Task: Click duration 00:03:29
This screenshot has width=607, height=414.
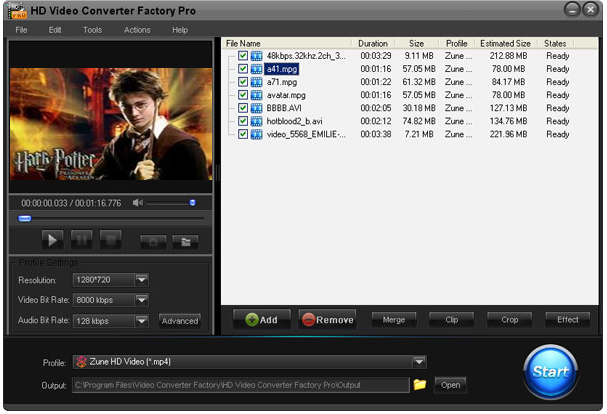Action: 376,56
